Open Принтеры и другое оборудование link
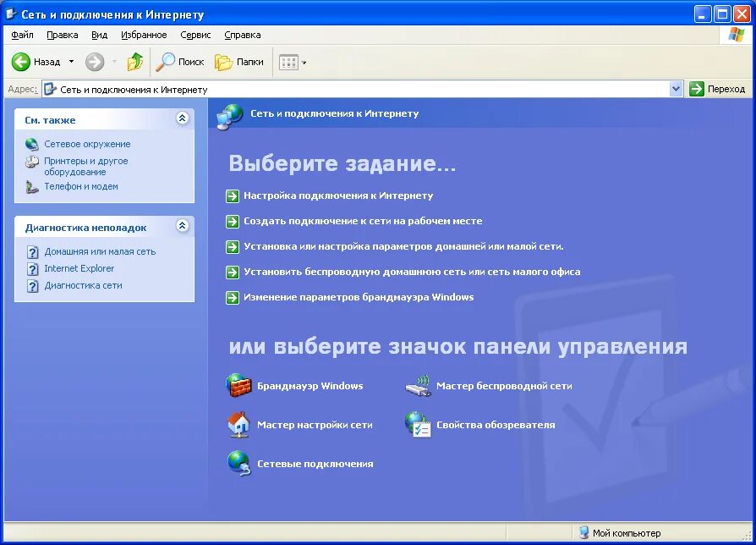Screen dimensions: 756x545 [x=85, y=167]
